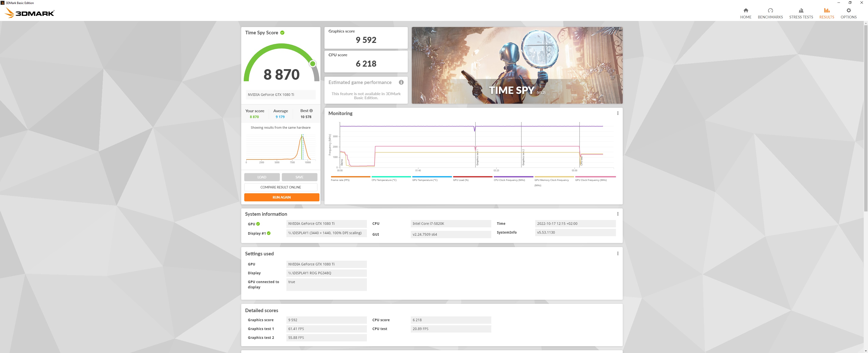Click Graphics test 2 value 55.88 FPS
Screen dimensions: 868x353
[326, 338]
